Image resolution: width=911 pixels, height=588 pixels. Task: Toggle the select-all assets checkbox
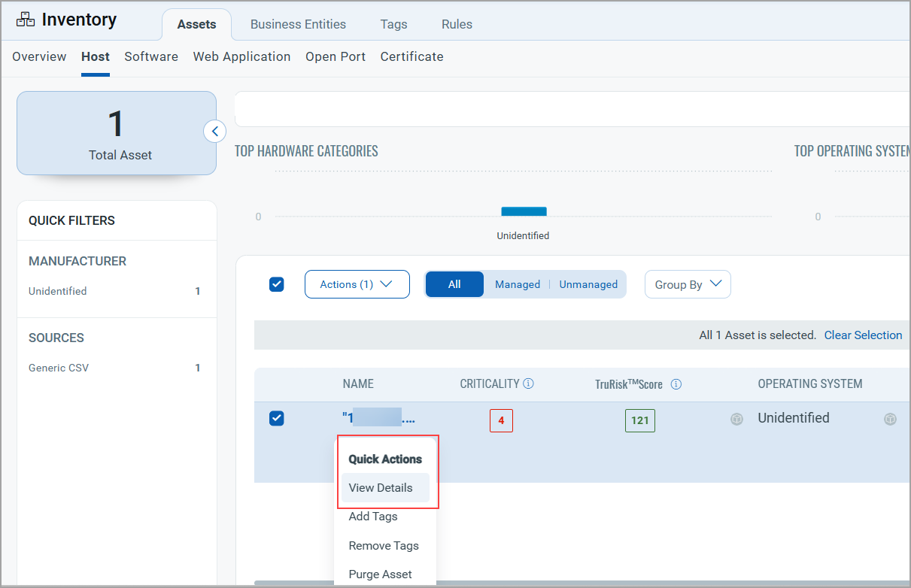pyautogui.click(x=277, y=284)
